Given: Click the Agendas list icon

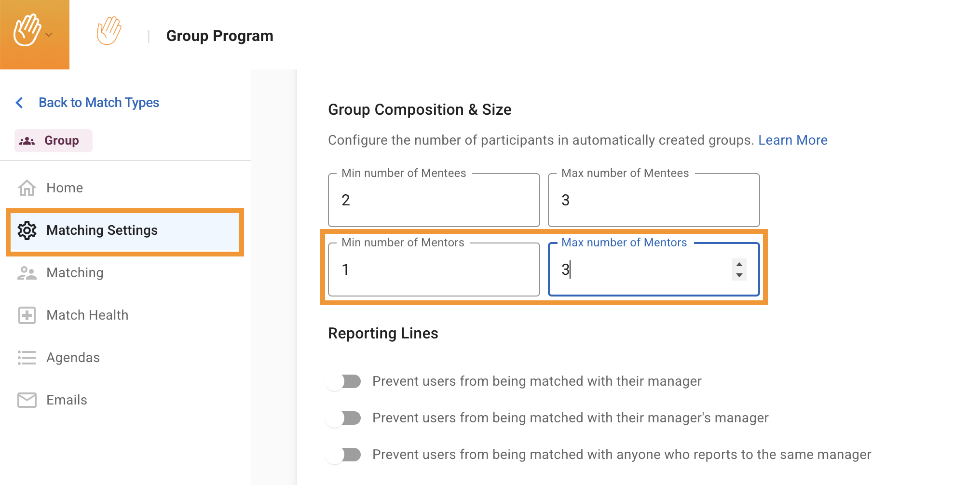Looking at the screenshot, I should [27, 358].
